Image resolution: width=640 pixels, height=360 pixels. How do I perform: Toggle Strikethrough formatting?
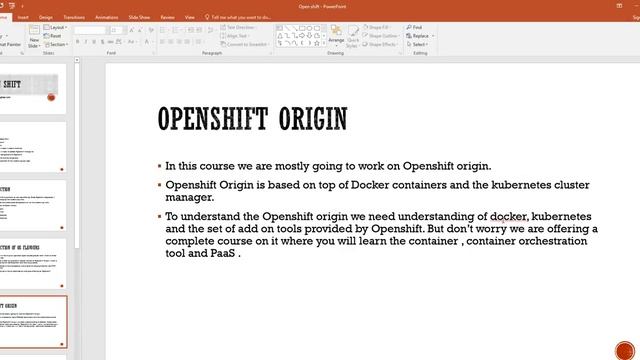(x=110, y=42)
